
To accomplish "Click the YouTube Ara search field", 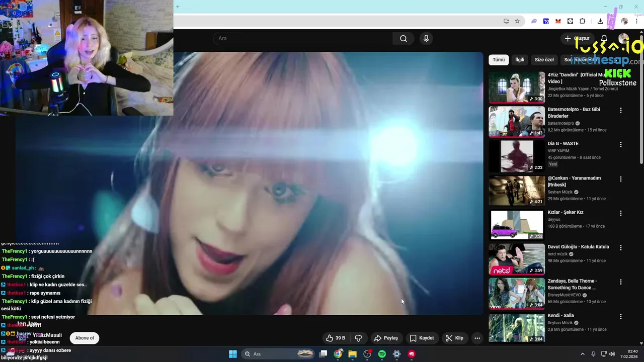I will coord(303,39).
